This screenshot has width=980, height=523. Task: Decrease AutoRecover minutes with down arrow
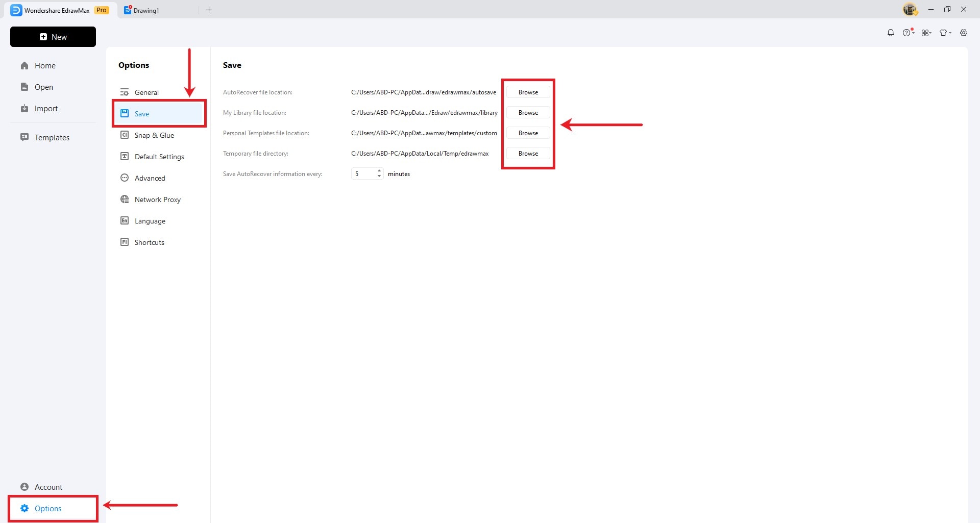click(379, 177)
